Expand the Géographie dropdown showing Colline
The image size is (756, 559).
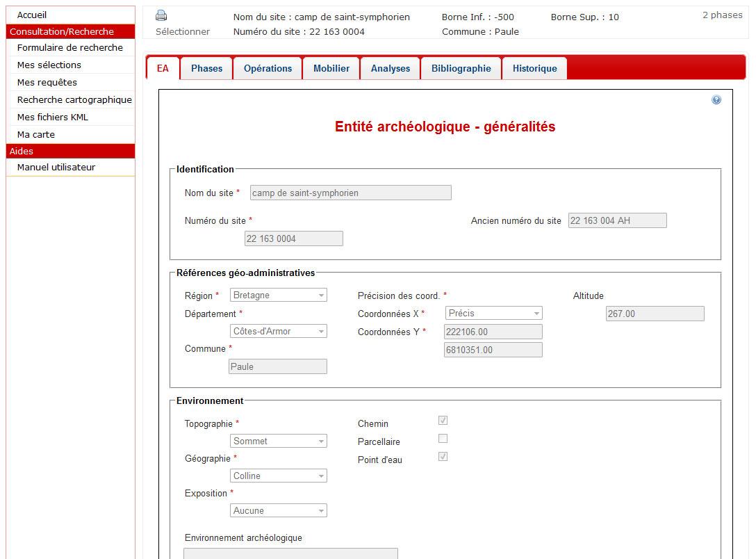click(x=278, y=476)
